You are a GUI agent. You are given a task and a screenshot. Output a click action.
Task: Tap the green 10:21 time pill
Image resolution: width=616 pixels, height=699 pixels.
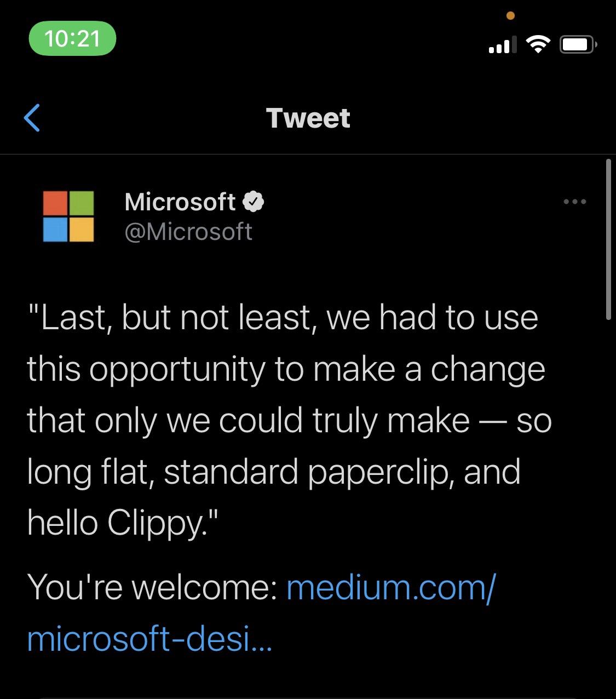(x=72, y=38)
